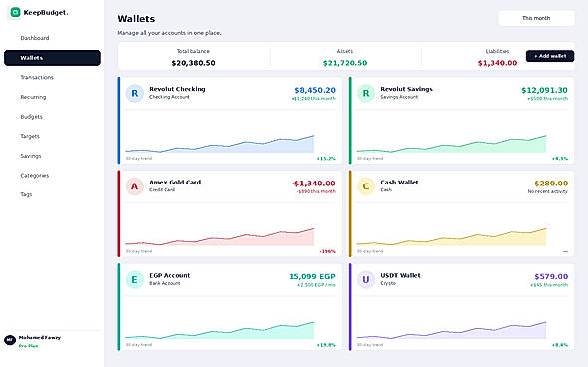588x367 pixels.
Task: Click the Checking Account subtitle
Action: [169, 97]
